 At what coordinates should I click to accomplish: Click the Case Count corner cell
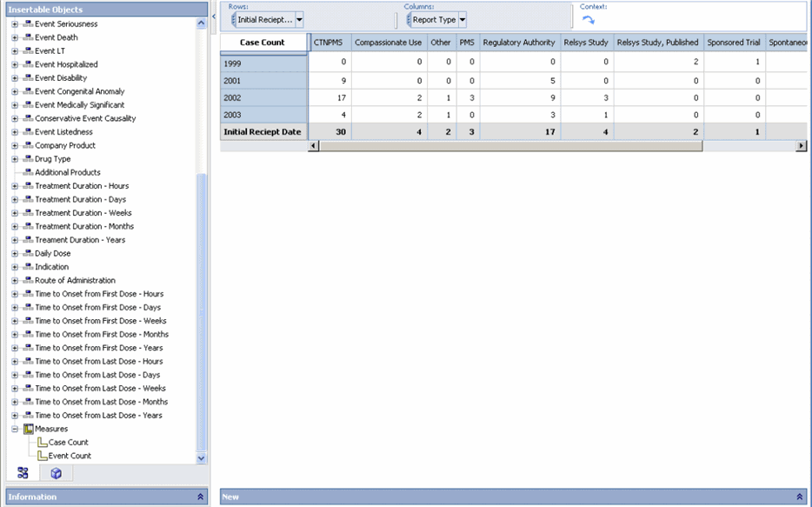[263, 43]
